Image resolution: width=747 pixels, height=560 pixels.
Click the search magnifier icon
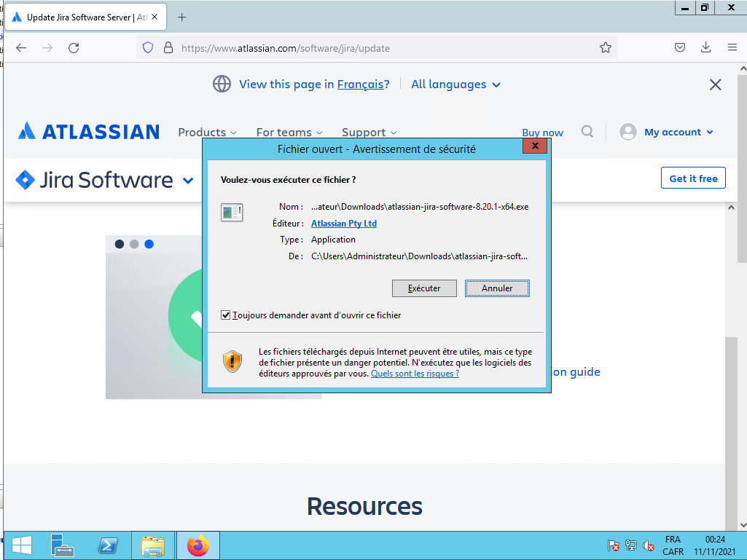coord(587,131)
